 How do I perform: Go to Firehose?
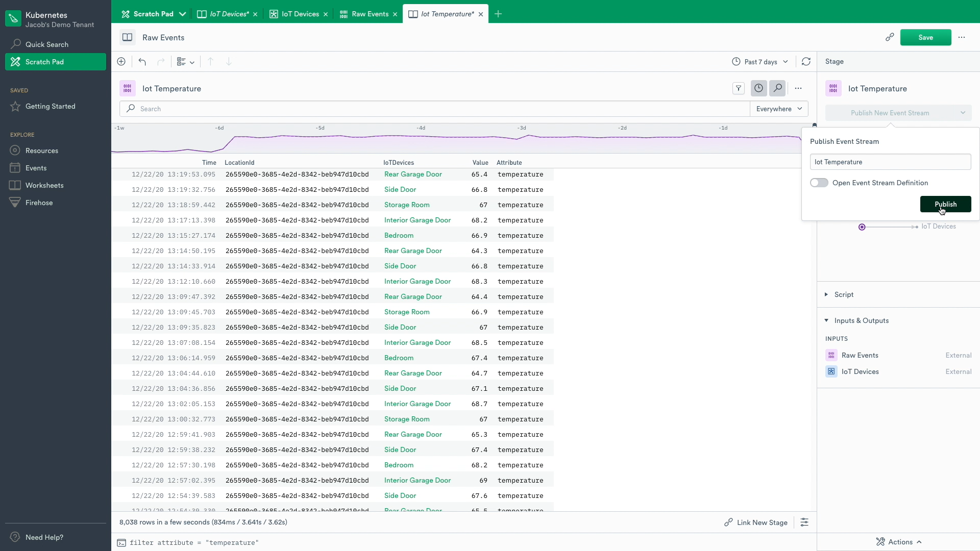pyautogui.click(x=56, y=203)
